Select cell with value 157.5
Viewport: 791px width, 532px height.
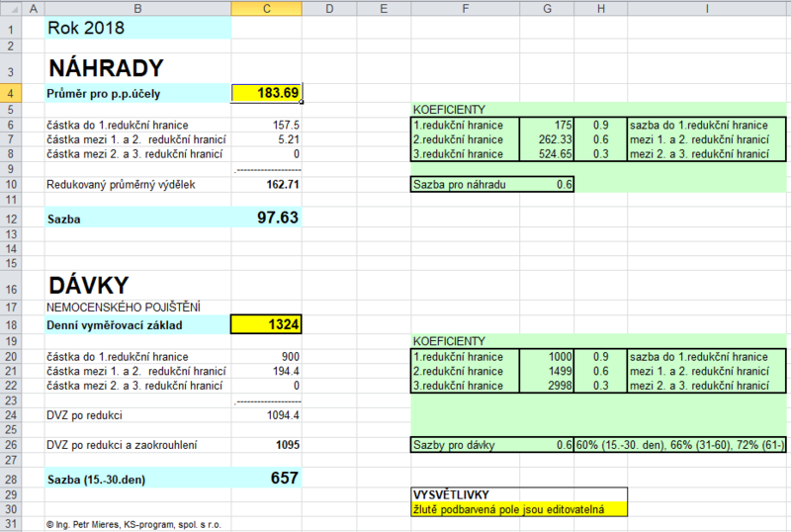pyautogui.click(x=266, y=125)
